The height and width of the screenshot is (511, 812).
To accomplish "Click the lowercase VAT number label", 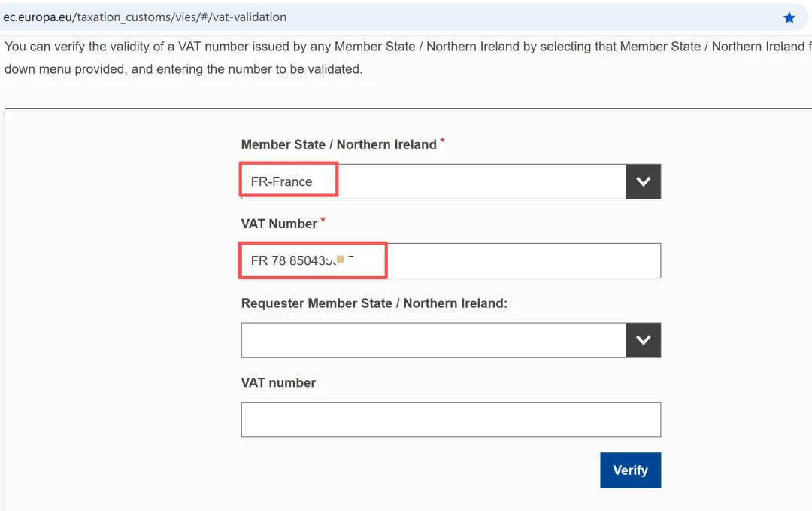I will (x=278, y=383).
